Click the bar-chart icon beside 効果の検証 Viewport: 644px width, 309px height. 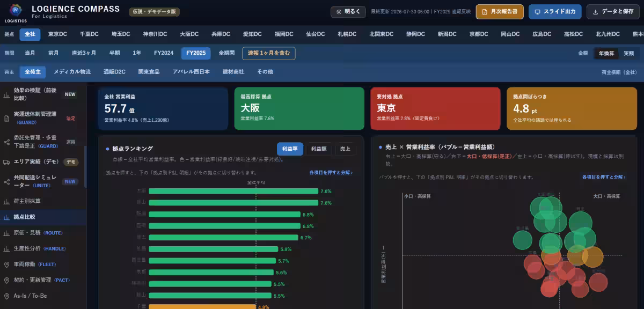(x=6, y=94)
